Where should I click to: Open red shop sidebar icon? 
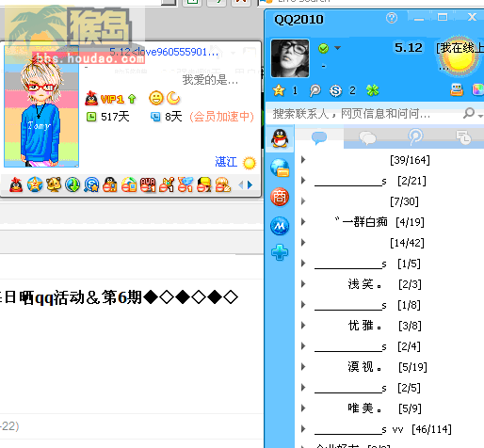[x=280, y=197]
